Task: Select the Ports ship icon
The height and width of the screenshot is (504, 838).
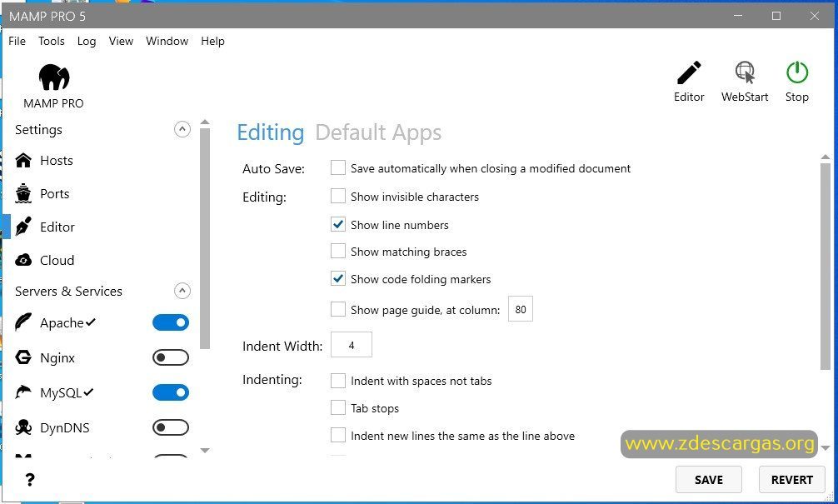Action: pos(23,193)
